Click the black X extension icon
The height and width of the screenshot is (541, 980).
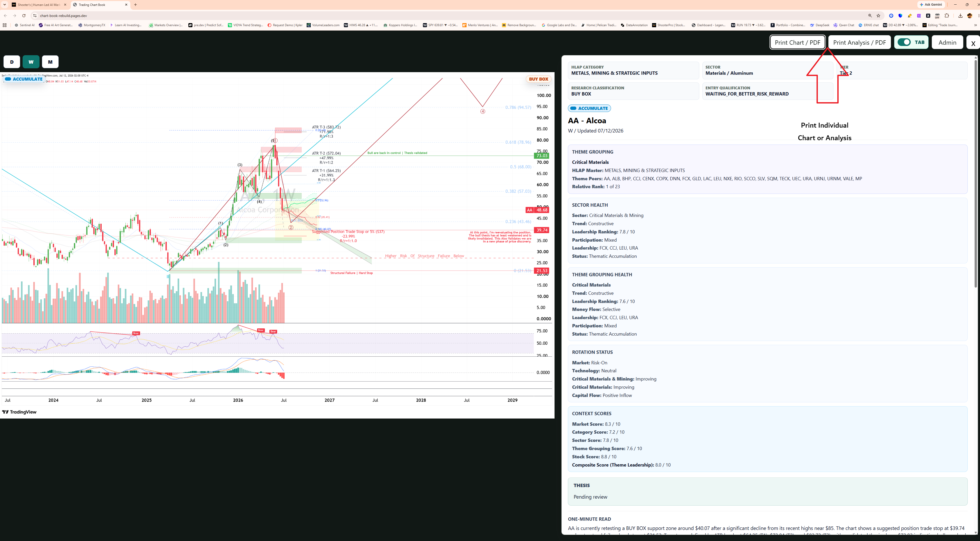click(x=928, y=16)
